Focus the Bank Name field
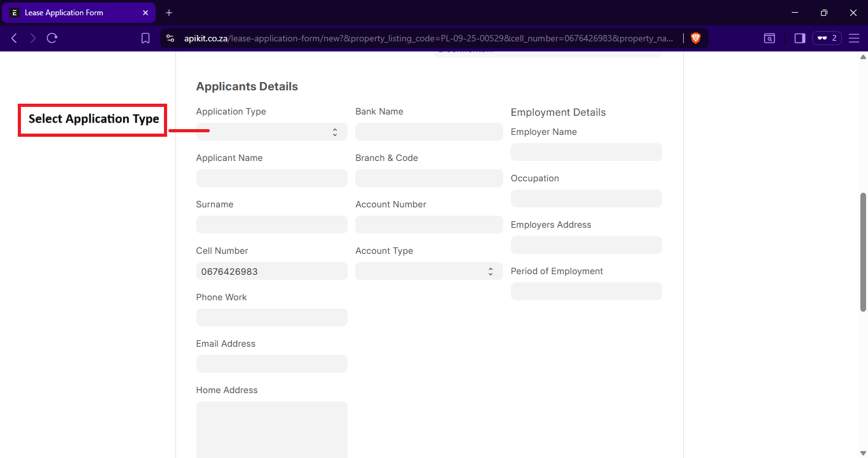Image resolution: width=868 pixels, height=458 pixels. [429, 132]
